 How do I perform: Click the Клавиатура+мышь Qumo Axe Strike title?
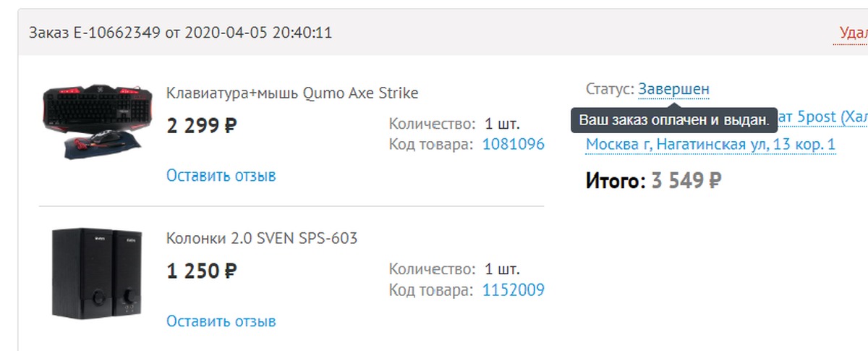point(292,93)
